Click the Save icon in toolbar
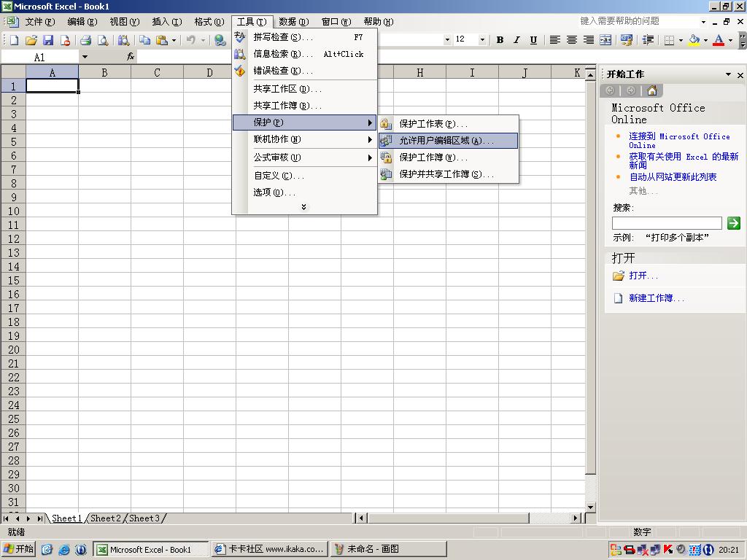 point(48,40)
